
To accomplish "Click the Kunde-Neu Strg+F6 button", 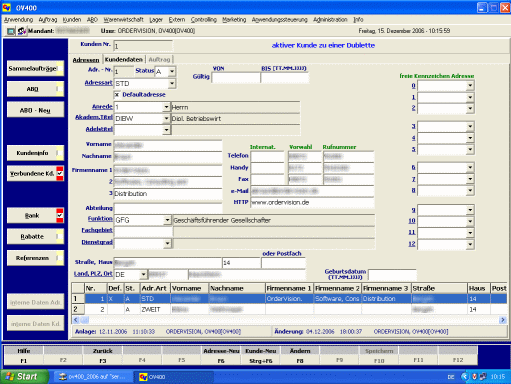I will click(261, 356).
